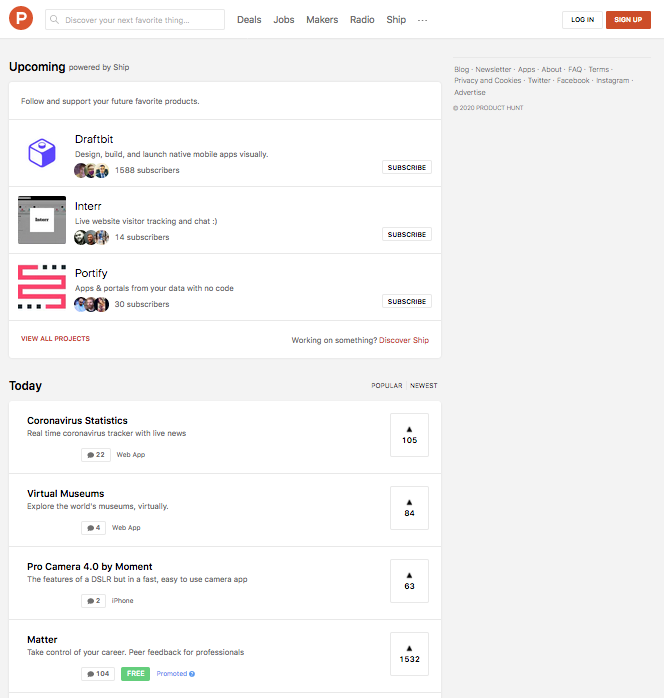The height and width of the screenshot is (698, 664).
Task: Open Coronavirus Statistics product title
Action: point(77,421)
